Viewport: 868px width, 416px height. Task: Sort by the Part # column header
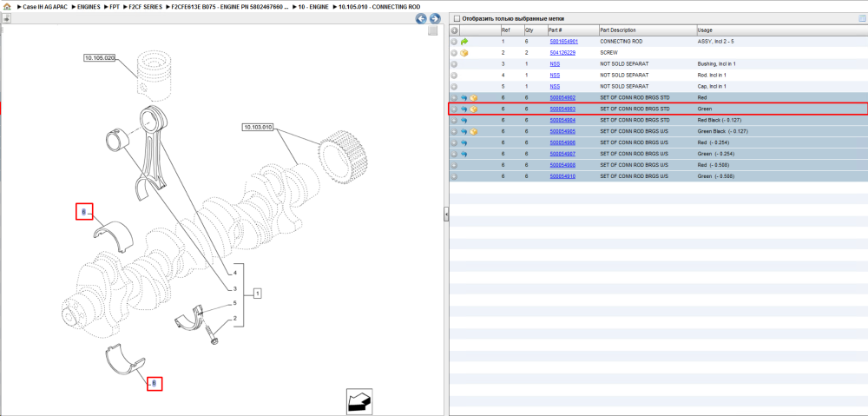(572, 30)
